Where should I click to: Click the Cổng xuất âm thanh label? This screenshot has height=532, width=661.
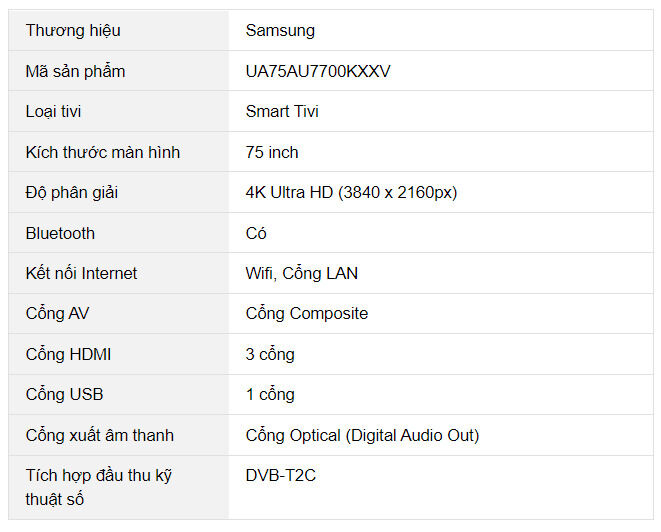99,435
